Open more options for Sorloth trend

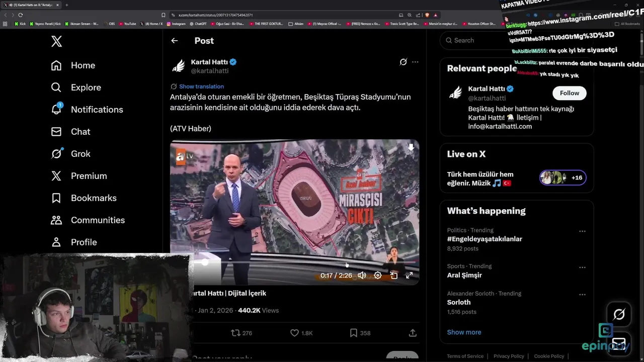point(582,295)
